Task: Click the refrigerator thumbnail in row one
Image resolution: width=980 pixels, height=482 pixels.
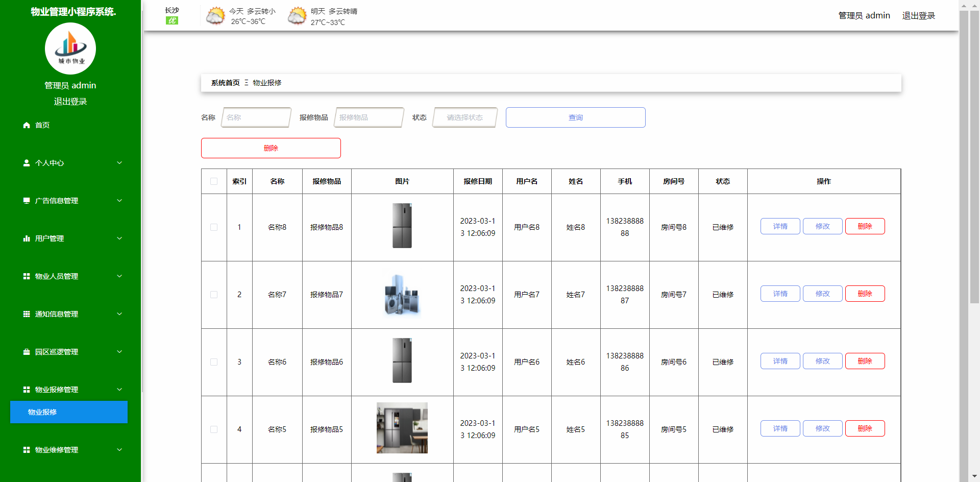Action: (x=402, y=226)
